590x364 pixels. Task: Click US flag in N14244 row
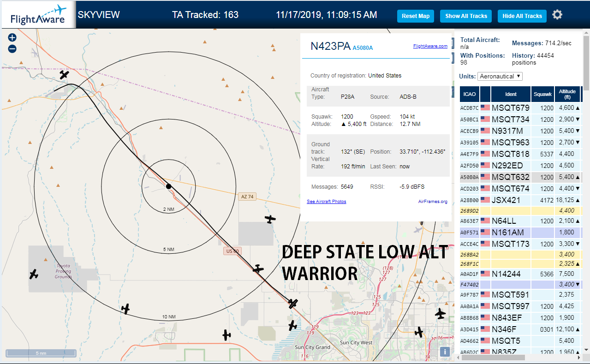click(x=485, y=274)
